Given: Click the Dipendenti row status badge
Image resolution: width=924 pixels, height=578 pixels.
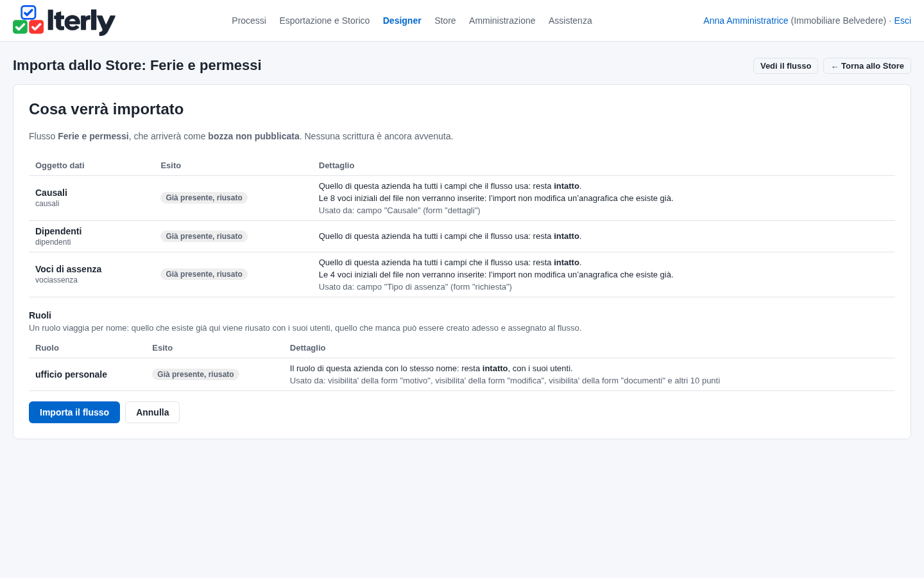Looking at the screenshot, I should click(204, 236).
